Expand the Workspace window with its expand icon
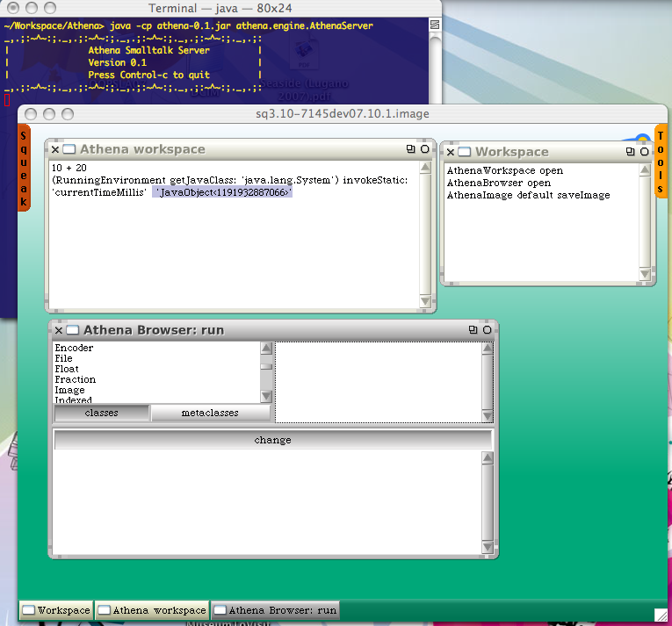This screenshot has width=672, height=626. pyautogui.click(x=630, y=151)
